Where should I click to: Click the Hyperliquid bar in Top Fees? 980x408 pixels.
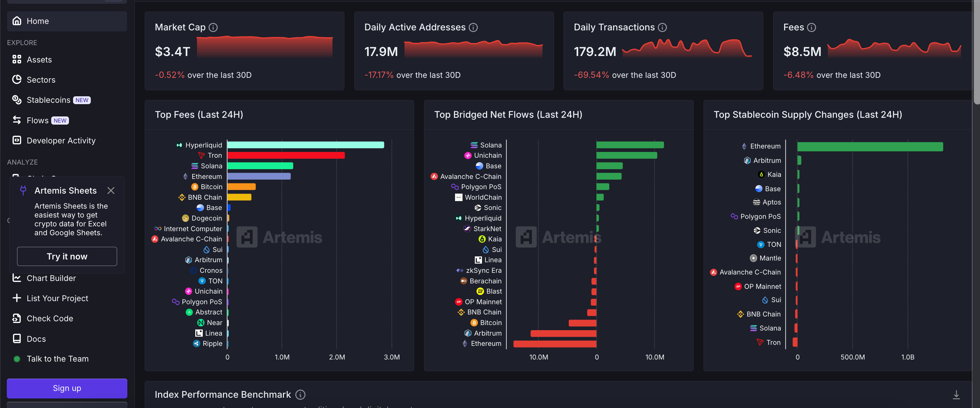pyautogui.click(x=306, y=145)
